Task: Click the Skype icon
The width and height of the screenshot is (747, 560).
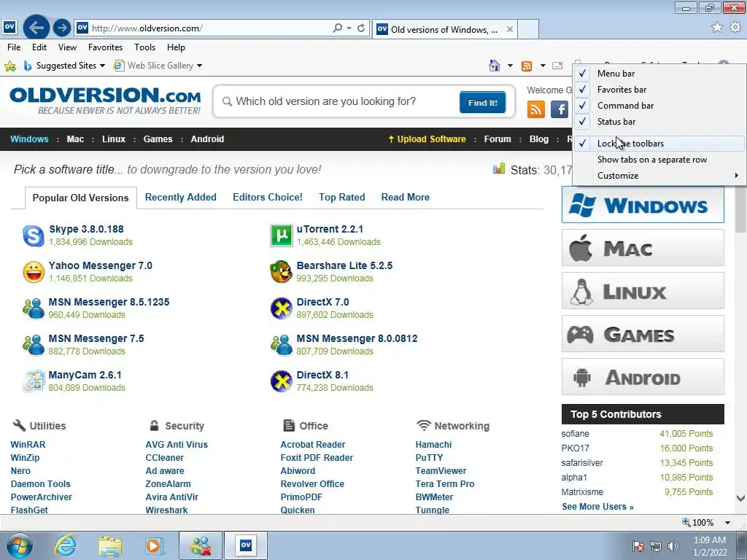Action: [x=34, y=236]
